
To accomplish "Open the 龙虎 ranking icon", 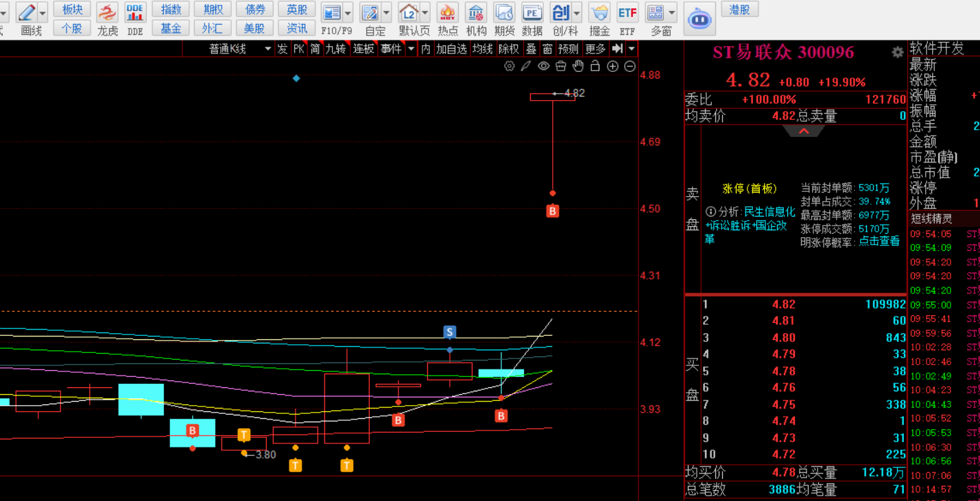I will (x=107, y=12).
